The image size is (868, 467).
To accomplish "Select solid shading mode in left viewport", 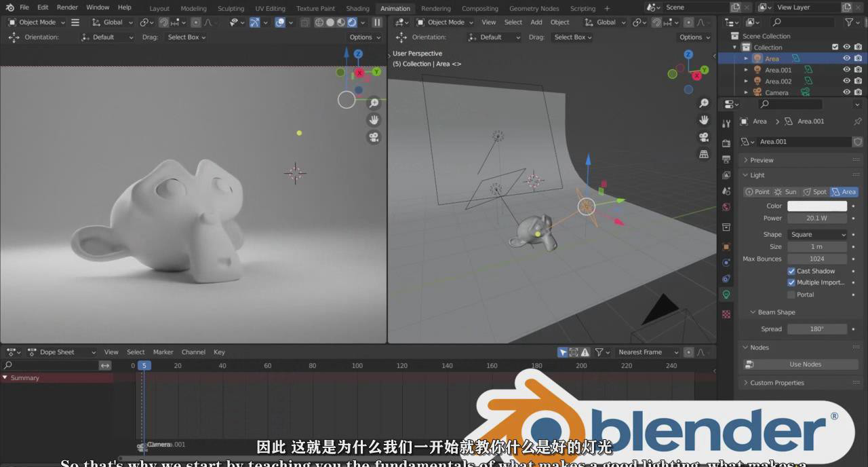I will 330,22.
